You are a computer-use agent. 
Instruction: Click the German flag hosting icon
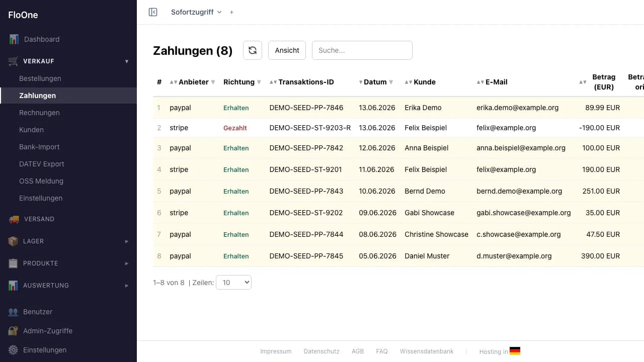tap(515, 351)
